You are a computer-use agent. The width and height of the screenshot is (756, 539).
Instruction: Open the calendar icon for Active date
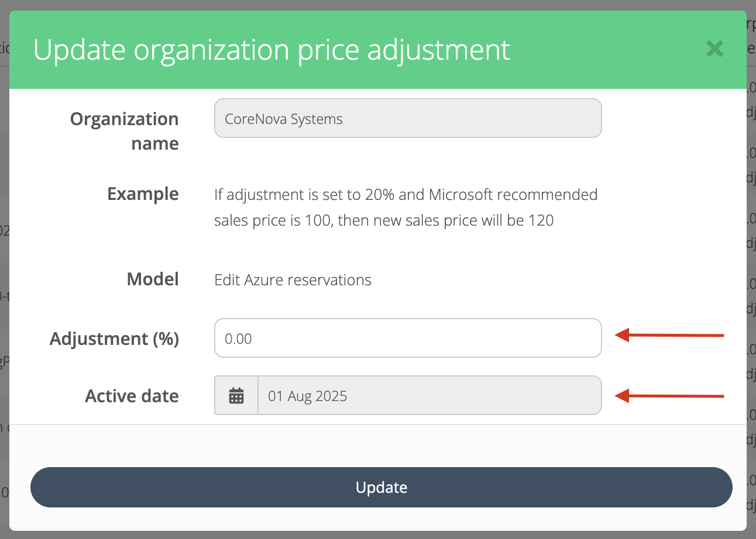[x=236, y=396]
